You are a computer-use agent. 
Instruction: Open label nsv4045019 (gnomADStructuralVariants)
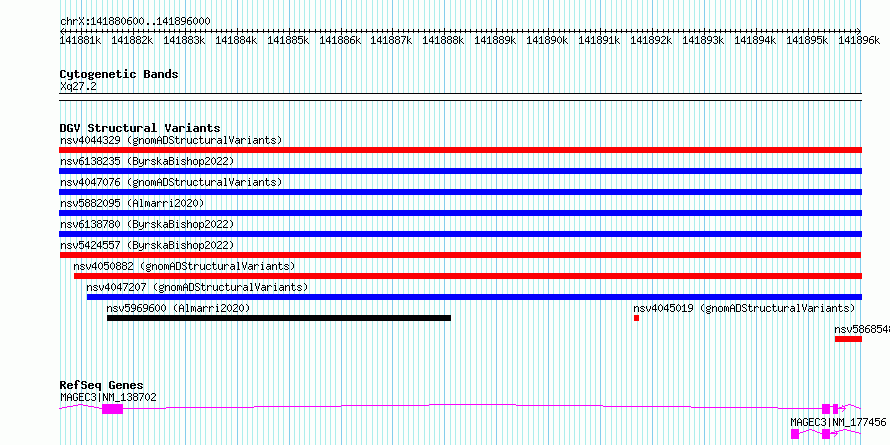744,308
